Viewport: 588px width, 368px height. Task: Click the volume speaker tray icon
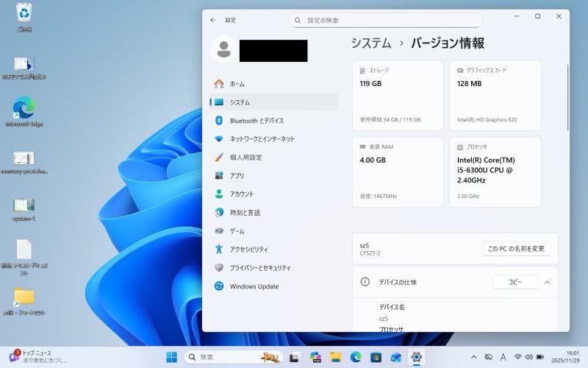point(528,357)
